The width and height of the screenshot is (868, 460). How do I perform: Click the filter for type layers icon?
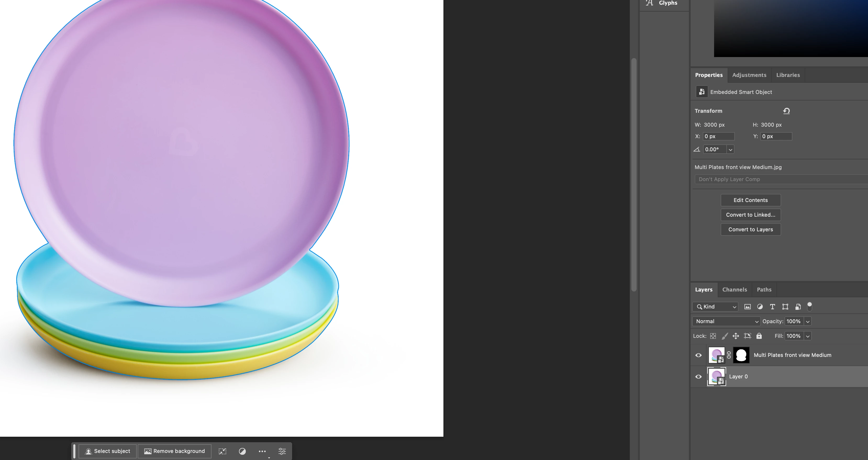(772, 306)
